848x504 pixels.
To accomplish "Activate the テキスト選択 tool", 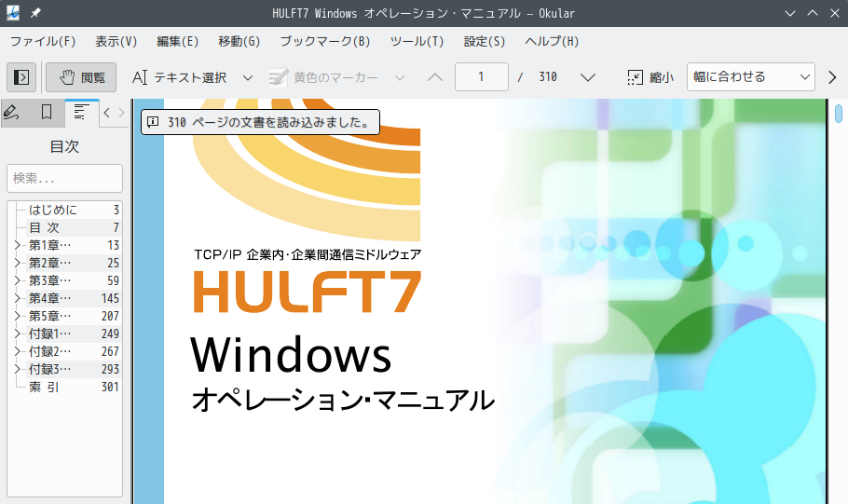I will (x=180, y=77).
